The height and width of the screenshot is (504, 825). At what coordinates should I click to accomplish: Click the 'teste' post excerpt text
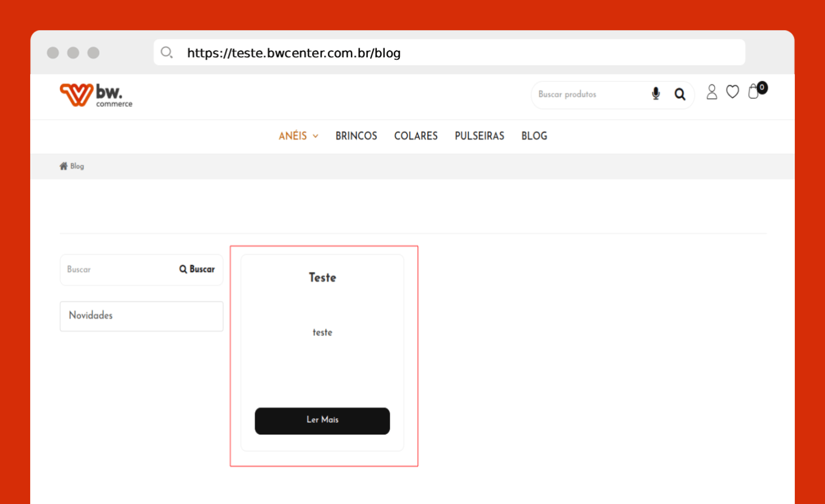coord(322,332)
